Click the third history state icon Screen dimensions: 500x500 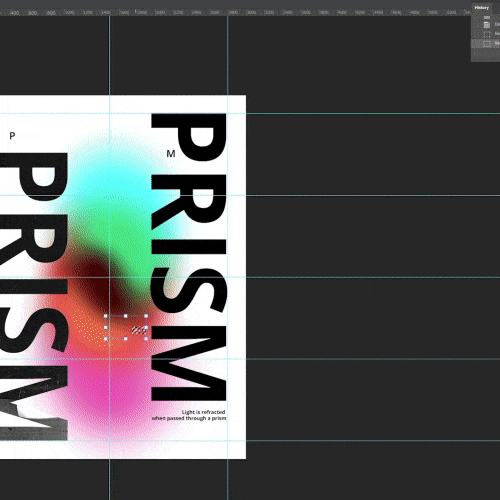coord(487,44)
